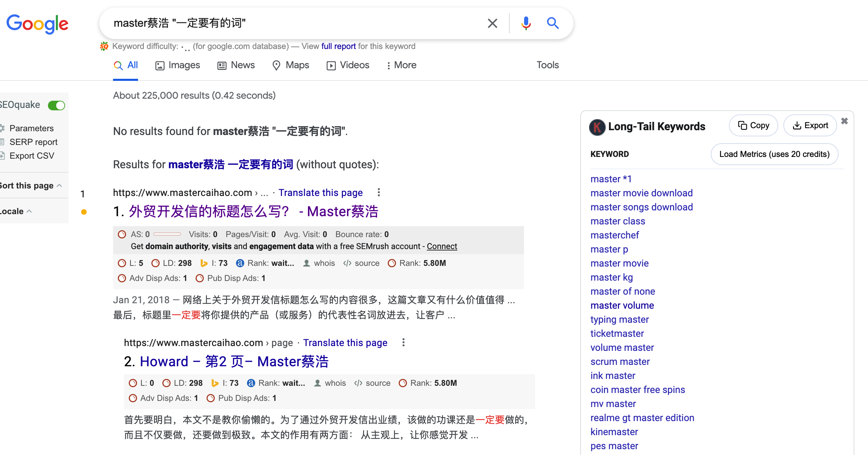The height and width of the screenshot is (455, 868).
Task: Switch to the All results tab
Action: point(126,65)
